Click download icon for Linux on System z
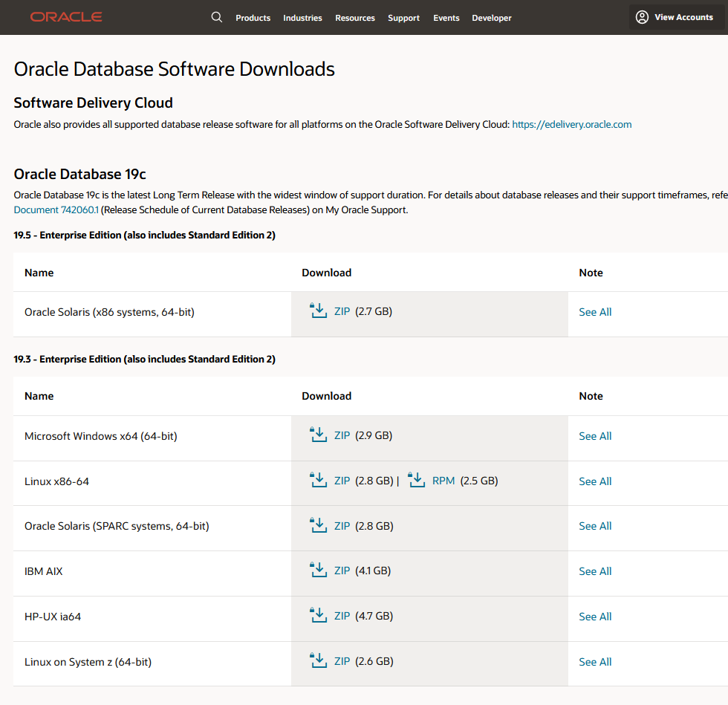Viewport: 728px width, 705px height. pos(318,661)
